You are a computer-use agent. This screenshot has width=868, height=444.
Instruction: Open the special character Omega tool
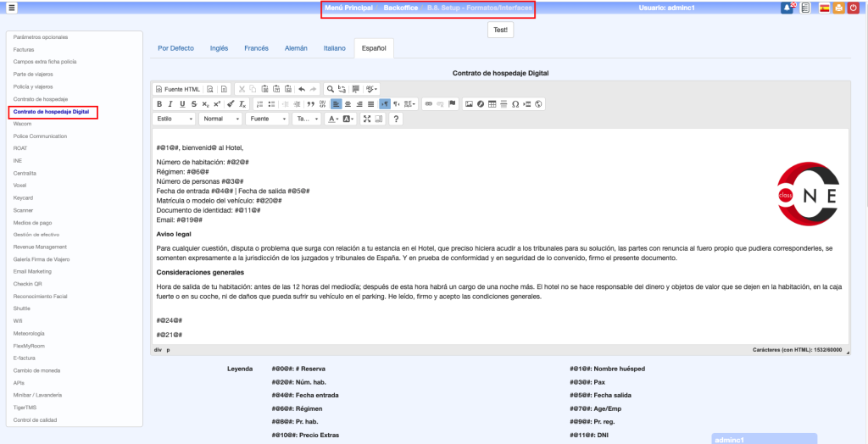(515, 103)
